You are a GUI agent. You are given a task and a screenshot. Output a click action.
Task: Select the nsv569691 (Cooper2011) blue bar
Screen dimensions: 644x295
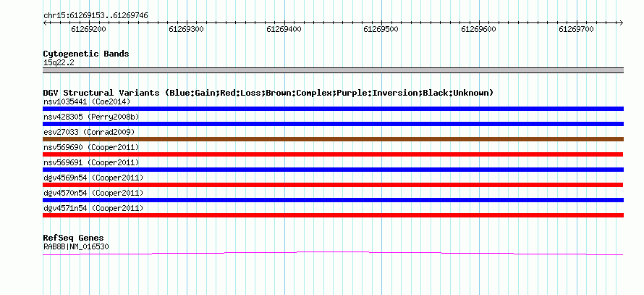[x=333, y=170]
